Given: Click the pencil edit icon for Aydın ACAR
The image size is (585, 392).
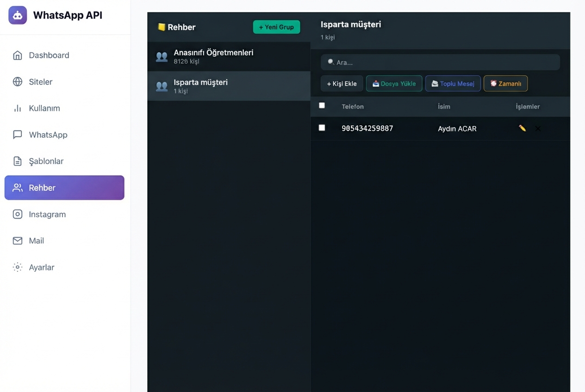Looking at the screenshot, I should click(522, 129).
